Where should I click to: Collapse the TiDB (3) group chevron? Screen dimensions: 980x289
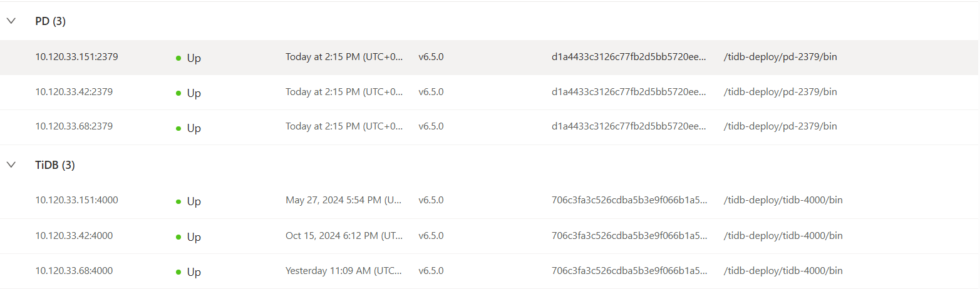(11, 165)
